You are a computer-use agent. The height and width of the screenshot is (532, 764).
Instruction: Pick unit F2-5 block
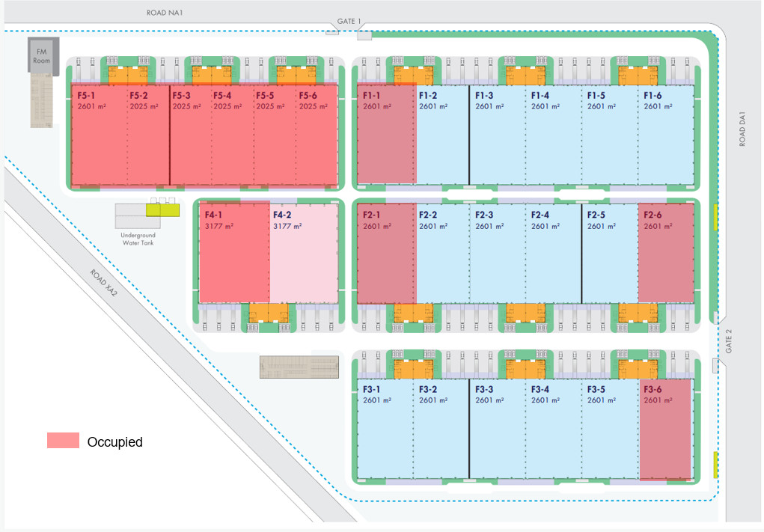[x=610, y=254]
